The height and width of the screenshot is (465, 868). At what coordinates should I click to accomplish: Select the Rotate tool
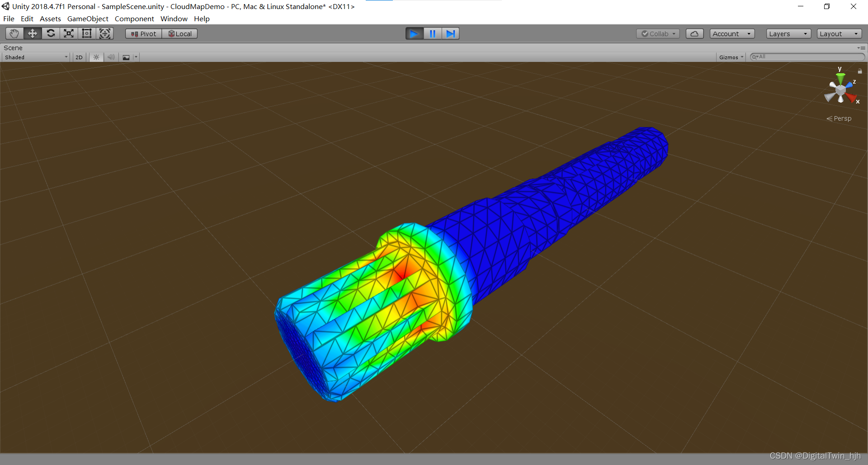pyautogui.click(x=51, y=33)
